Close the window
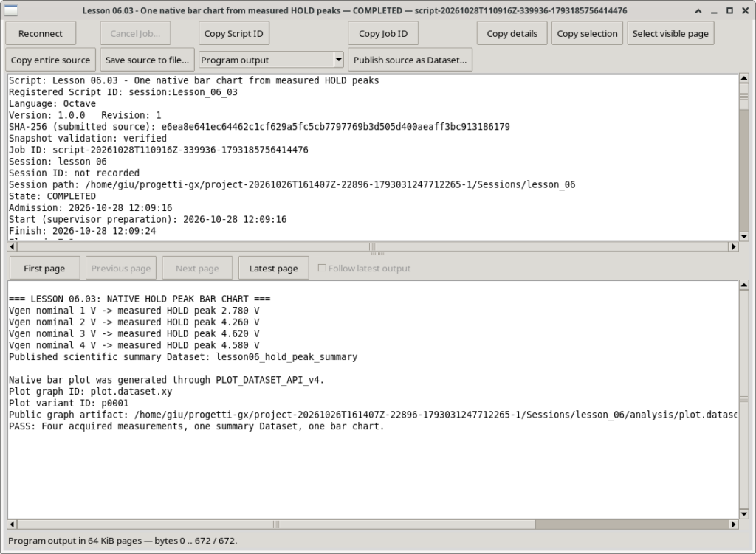756x554 pixels. click(746, 10)
